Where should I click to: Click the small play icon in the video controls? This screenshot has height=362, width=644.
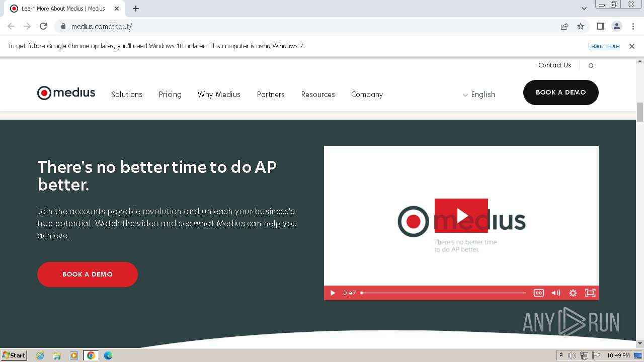[x=333, y=293]
